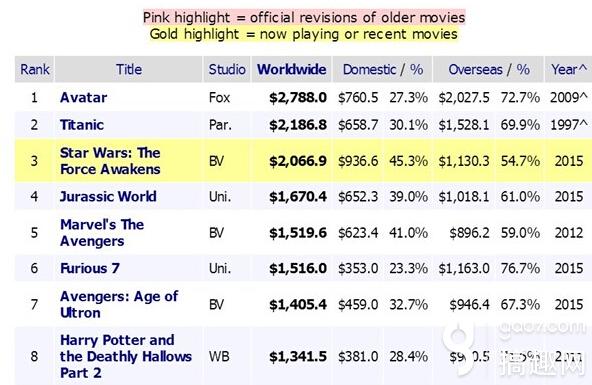Open Avengers: Age of Ultron link
592x385 pixels.
point(119,304)
